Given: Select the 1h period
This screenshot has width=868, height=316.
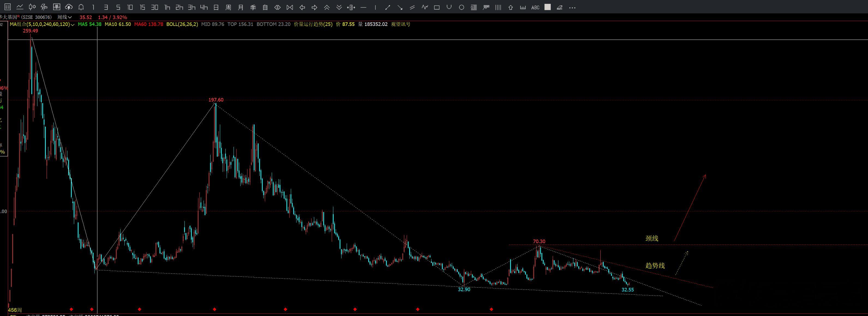Looking at the screenshot, I should [x=167, y=7].
